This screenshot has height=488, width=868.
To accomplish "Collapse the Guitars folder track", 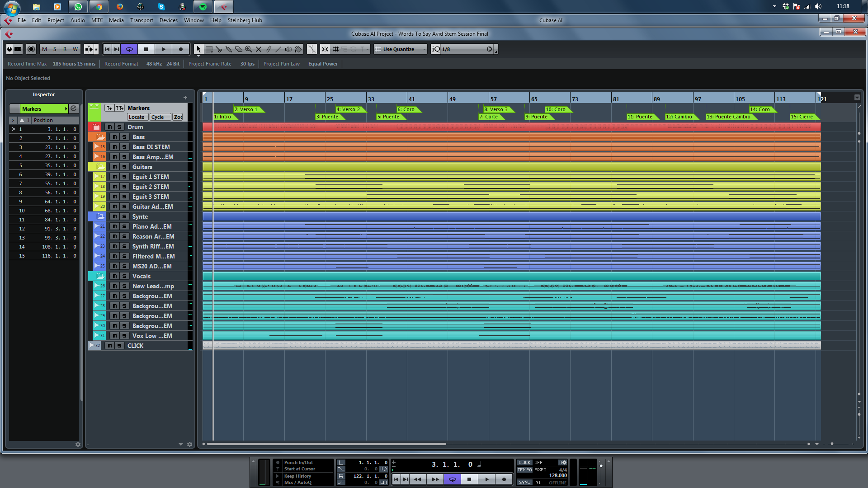I will [x=100, y=167].
